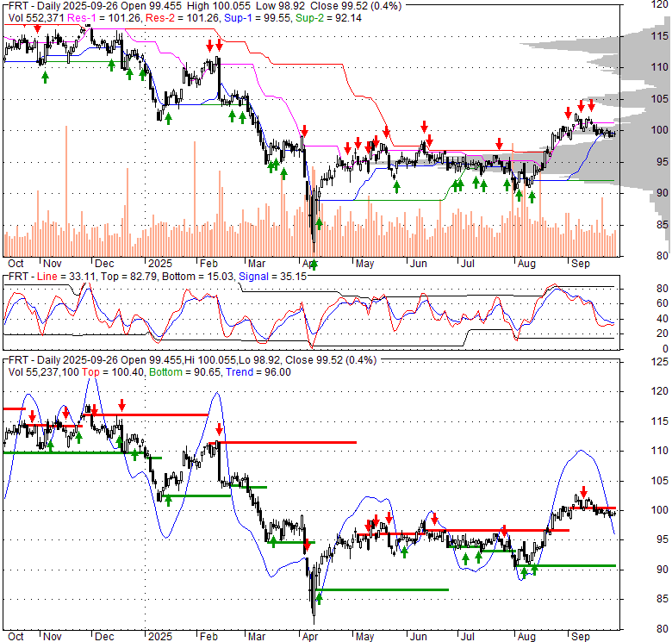Click the Feb month label on upper chart axis
This screenshot has width=672, height=642.
point(208,263)
